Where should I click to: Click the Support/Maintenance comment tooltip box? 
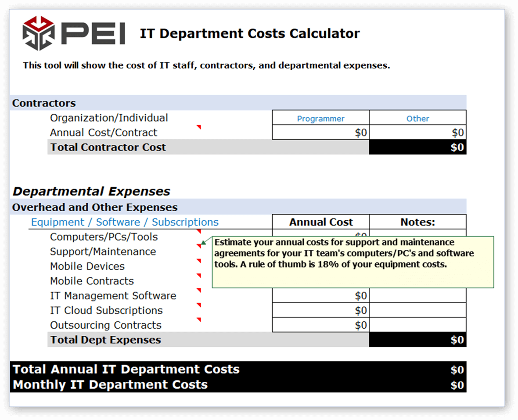tap(353, 262)
